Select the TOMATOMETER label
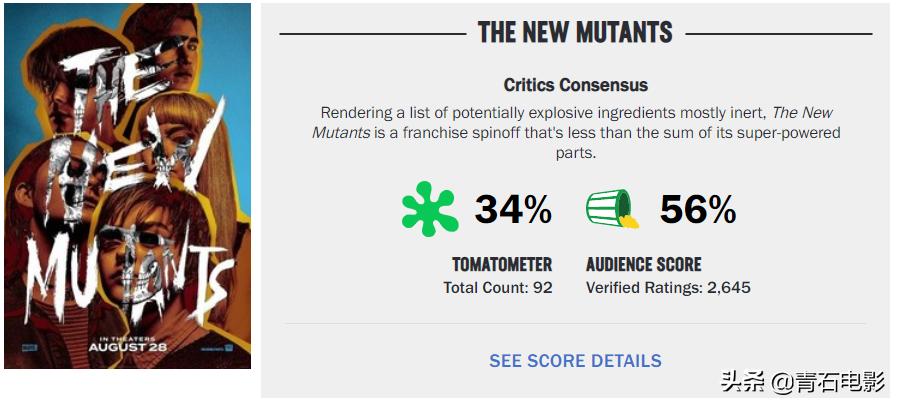 [x=501, y=265]
